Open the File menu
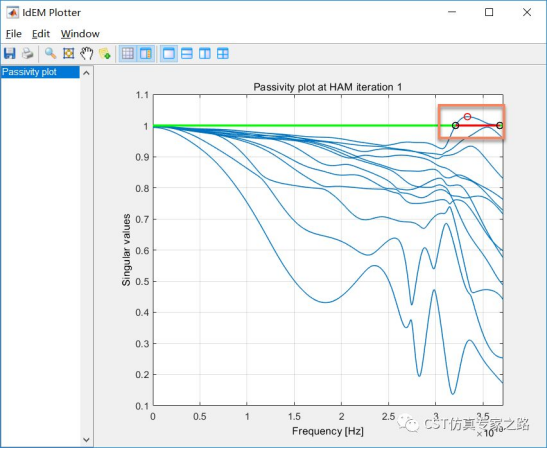The width and height of the screenshot is (548, 449). pyautogui.click(x=14, y=34)
